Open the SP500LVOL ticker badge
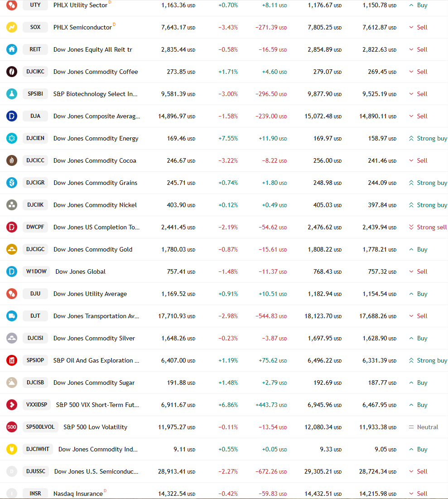This screenshot has width=448, height=499. pyautogui.click(x=40, y=427)
